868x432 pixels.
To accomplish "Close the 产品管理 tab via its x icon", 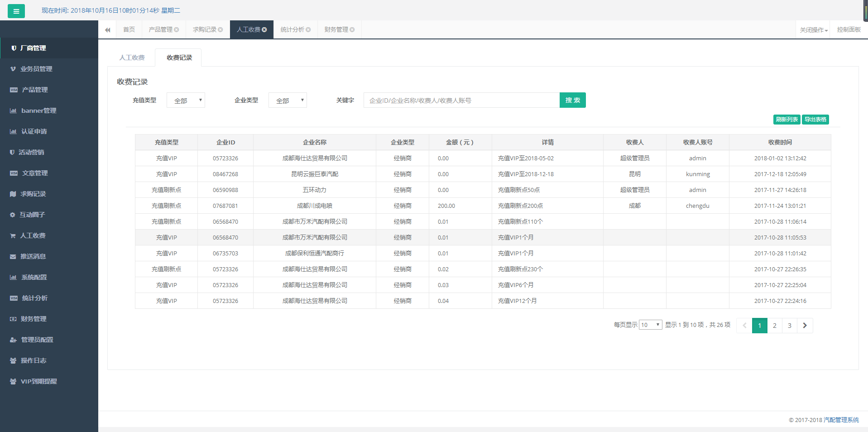I will (x=177, y=30).
